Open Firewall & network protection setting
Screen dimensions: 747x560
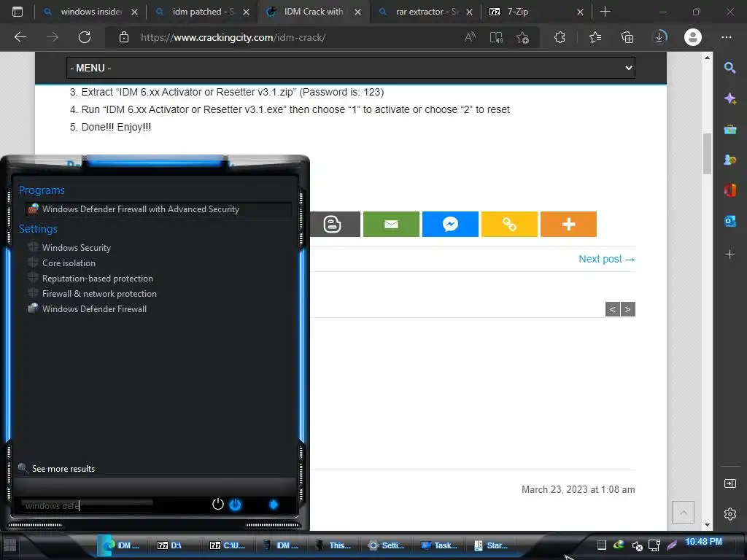click(x=99, y=294)
